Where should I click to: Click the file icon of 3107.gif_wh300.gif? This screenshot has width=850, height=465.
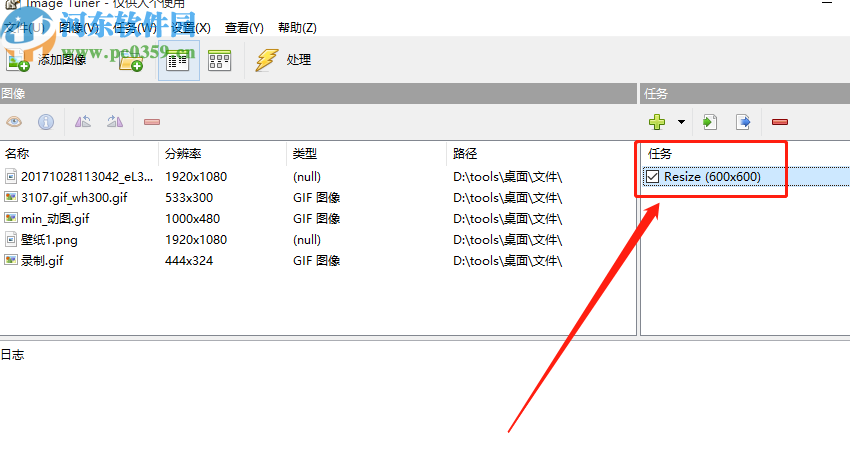pos(11,197)
